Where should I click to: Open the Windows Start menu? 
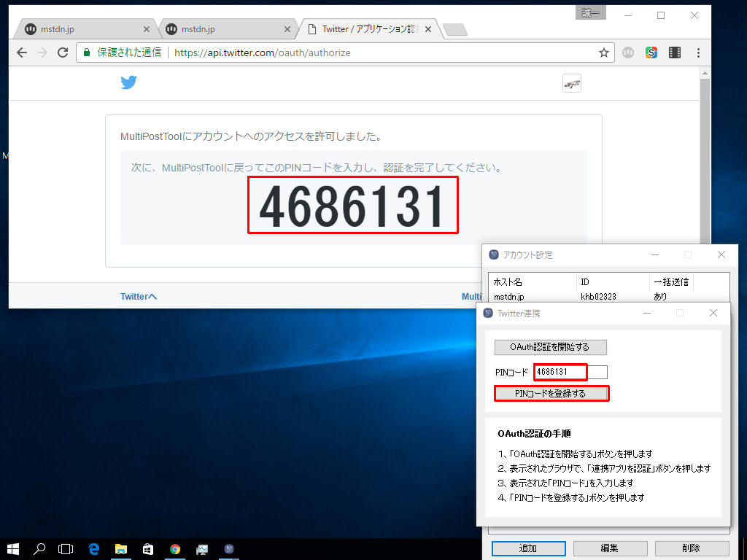tap(13, 549)
